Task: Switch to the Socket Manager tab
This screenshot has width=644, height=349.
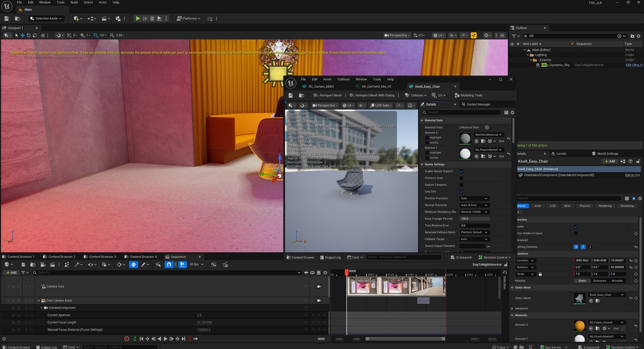Action: tap(478, 105)
